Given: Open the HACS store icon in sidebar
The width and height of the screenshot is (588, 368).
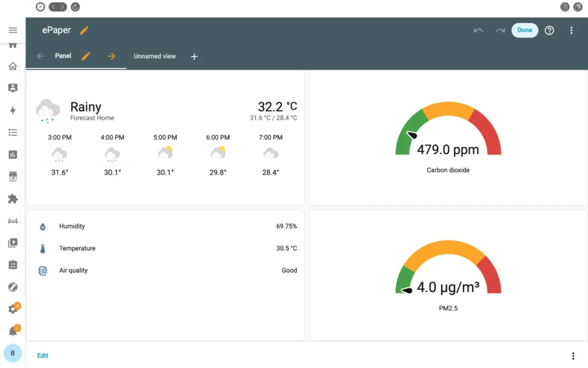Looking at the screenshot, I should (x=13, y=177).
